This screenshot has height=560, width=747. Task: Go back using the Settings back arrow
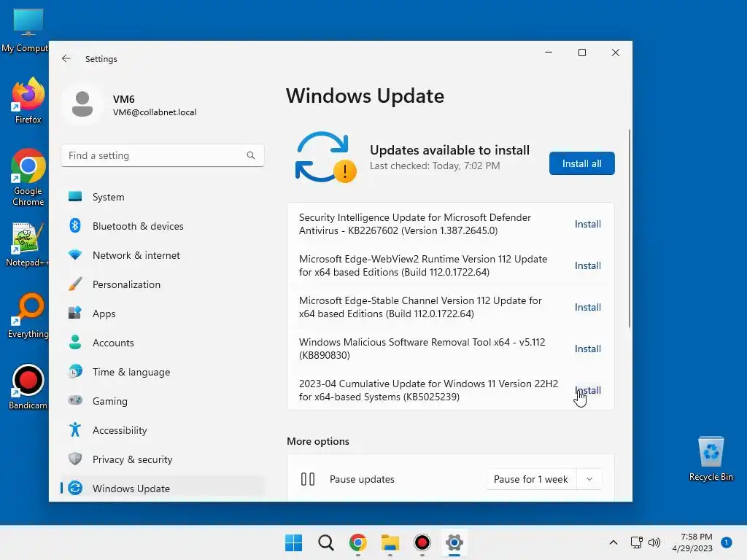click(x=66, y=58)
